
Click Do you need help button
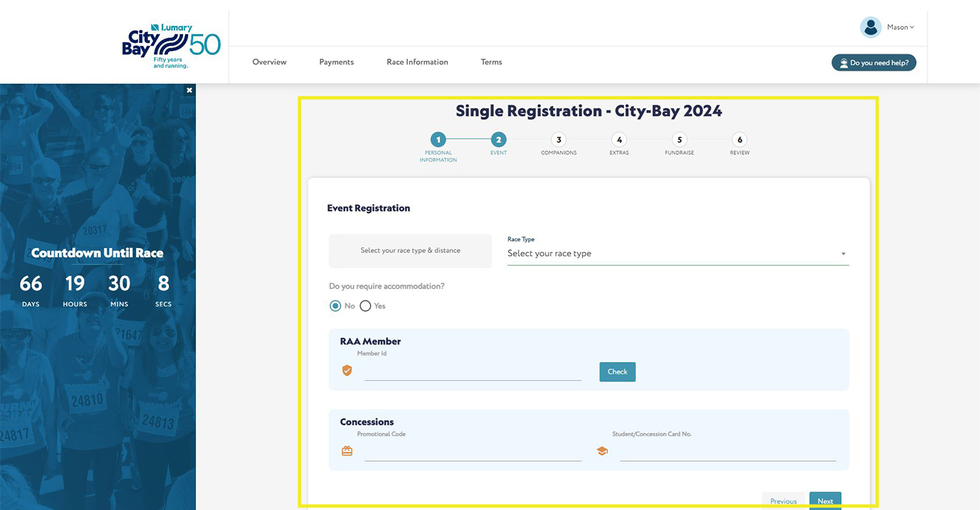(x=874, y=63)
